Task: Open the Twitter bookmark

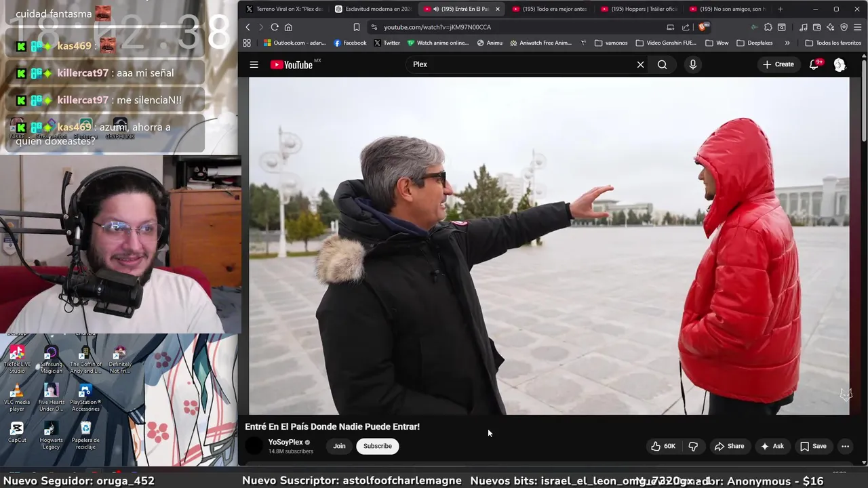Action: pyautogui.click(x=387, y=43)
